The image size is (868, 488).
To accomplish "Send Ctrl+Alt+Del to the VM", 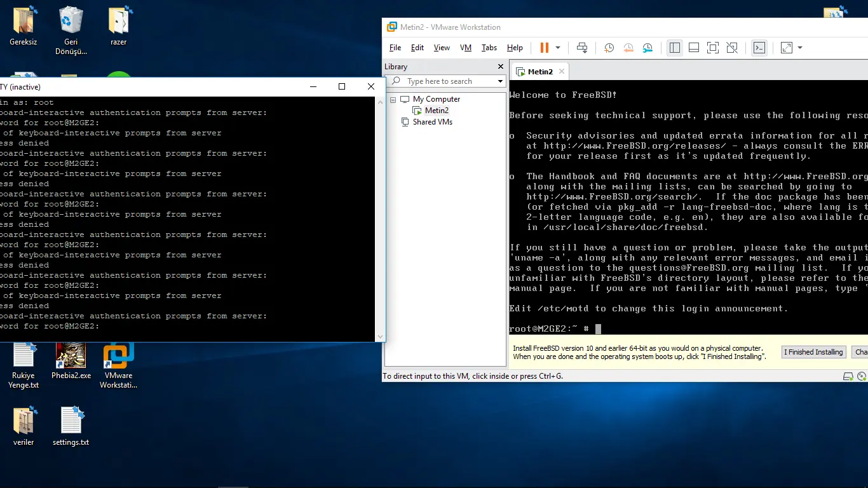I will [582, 48].
